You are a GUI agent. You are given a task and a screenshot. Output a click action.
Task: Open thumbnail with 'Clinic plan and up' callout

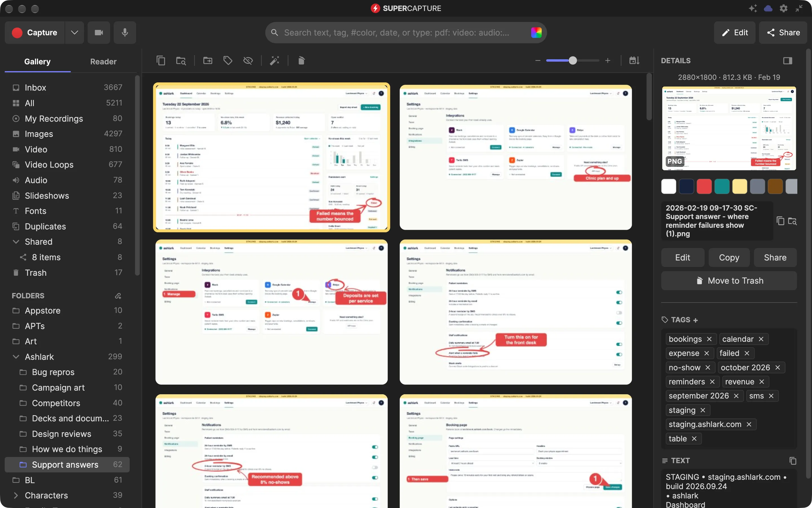(515, 157)
